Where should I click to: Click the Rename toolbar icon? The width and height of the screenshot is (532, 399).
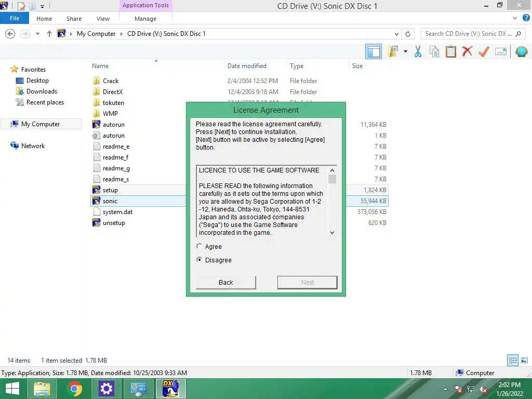[501, 51]
